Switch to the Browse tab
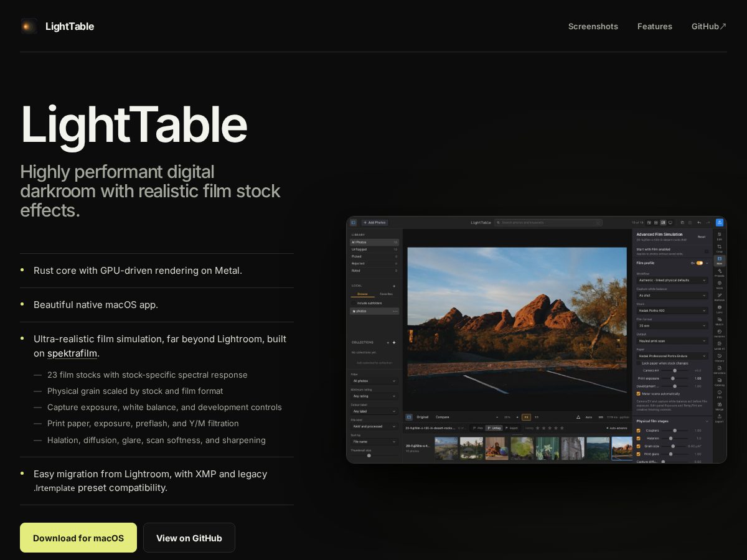The height and width of the screenshot is (560, 747). click(x=362, y=294)
